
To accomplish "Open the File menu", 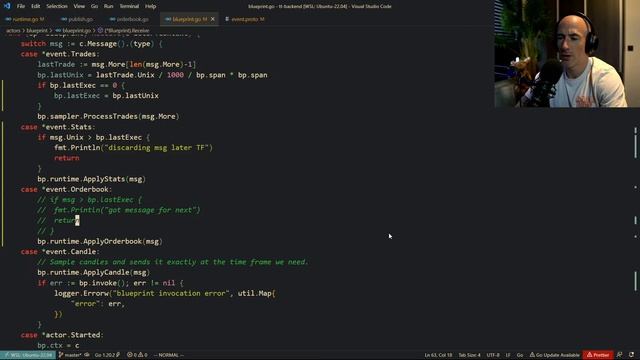I will [21, 6].
